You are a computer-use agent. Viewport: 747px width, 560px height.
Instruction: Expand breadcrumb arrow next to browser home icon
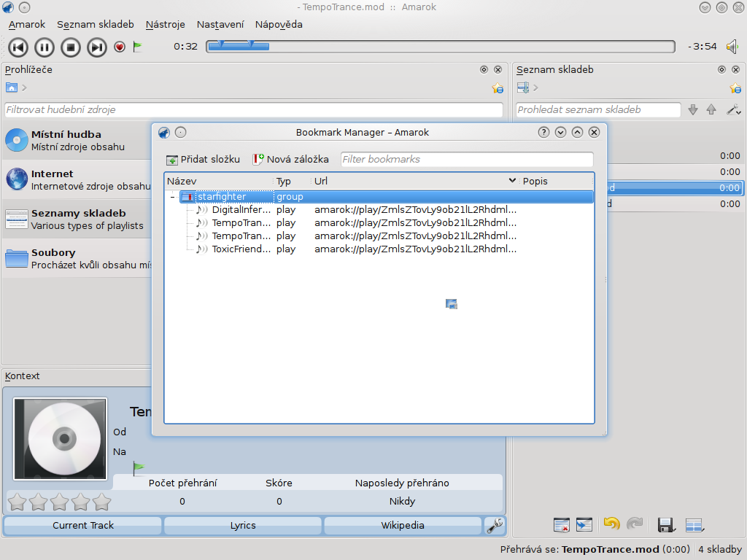point(24,87)
